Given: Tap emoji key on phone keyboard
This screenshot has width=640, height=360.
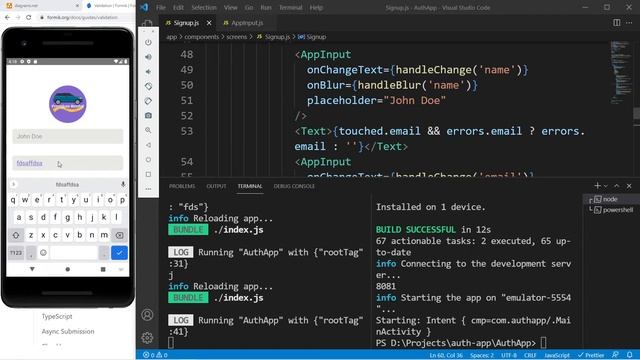Looking at the screenshot, I should coord(43,253).
